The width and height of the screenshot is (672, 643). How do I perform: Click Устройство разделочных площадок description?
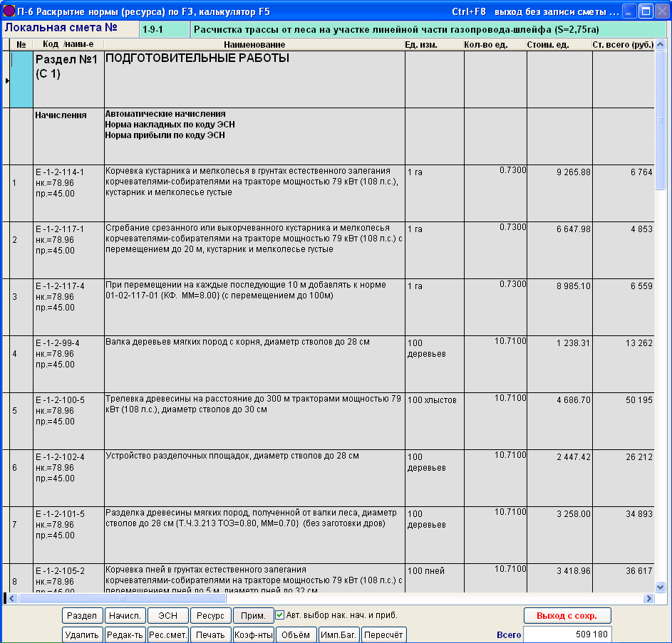tap(254, 478)
